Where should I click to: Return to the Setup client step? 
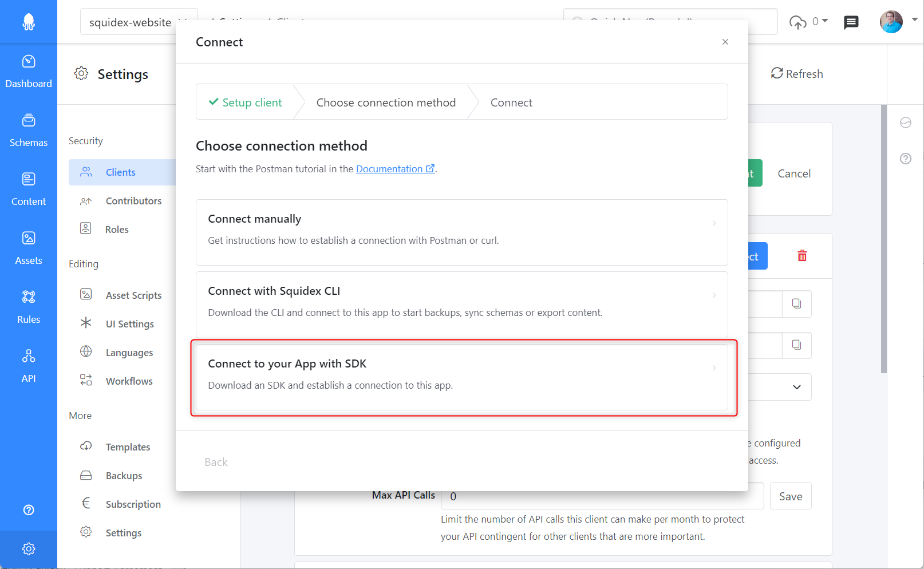pos(246,102)
